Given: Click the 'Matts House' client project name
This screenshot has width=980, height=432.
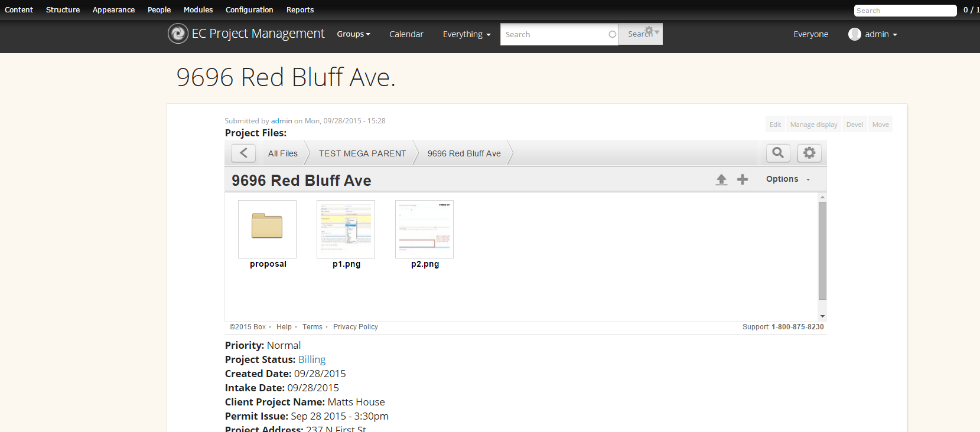Looking at the screenshot, I should tap(356, 402).
